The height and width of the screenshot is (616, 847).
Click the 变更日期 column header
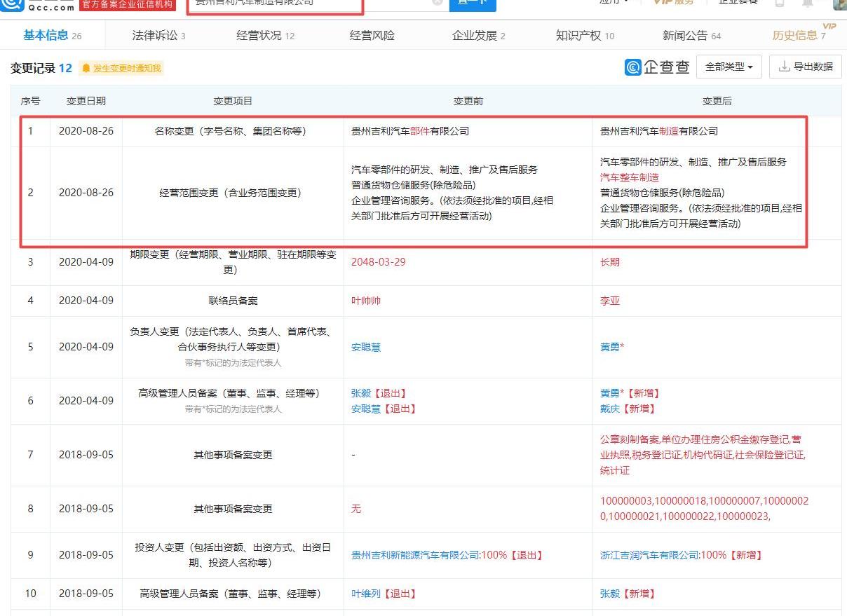(86, 101)
